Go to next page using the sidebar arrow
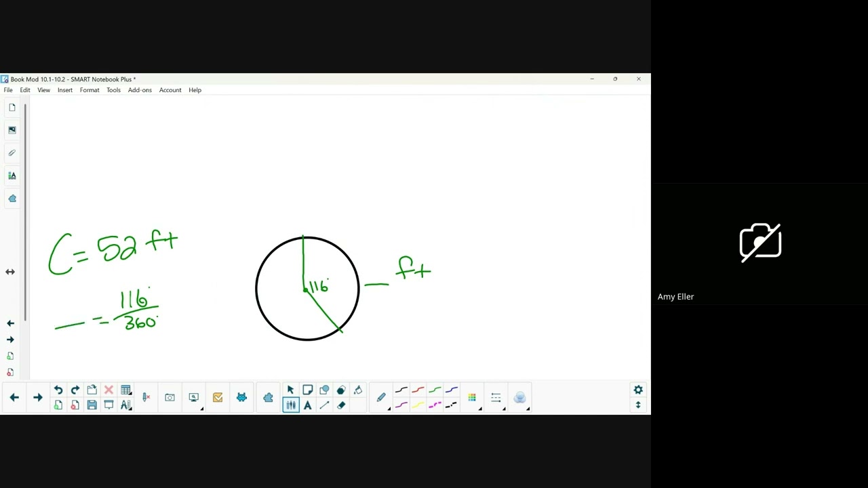This screenshot has width=868, height=488. (x=10, y=340)
